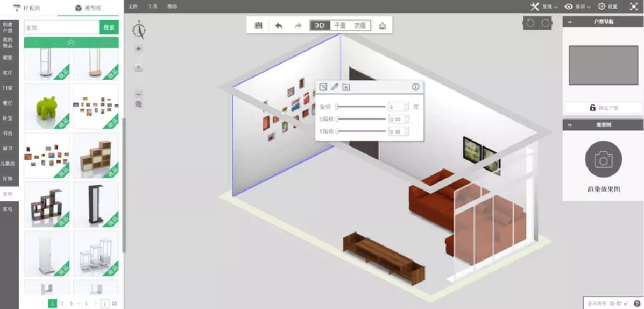The image size is (644, 309).
Task: Click the material replace icon in popup
Action: [x=323, y=87]
